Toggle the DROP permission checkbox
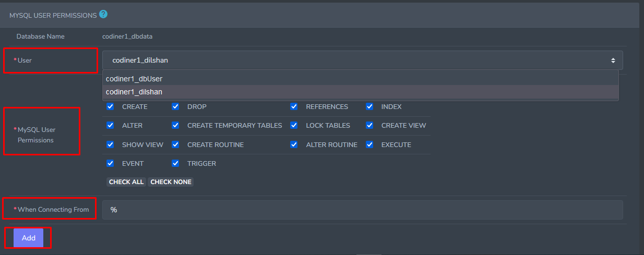Image resolution: width=644 pixels, height=255 pixels. click(x=176, y=106)
